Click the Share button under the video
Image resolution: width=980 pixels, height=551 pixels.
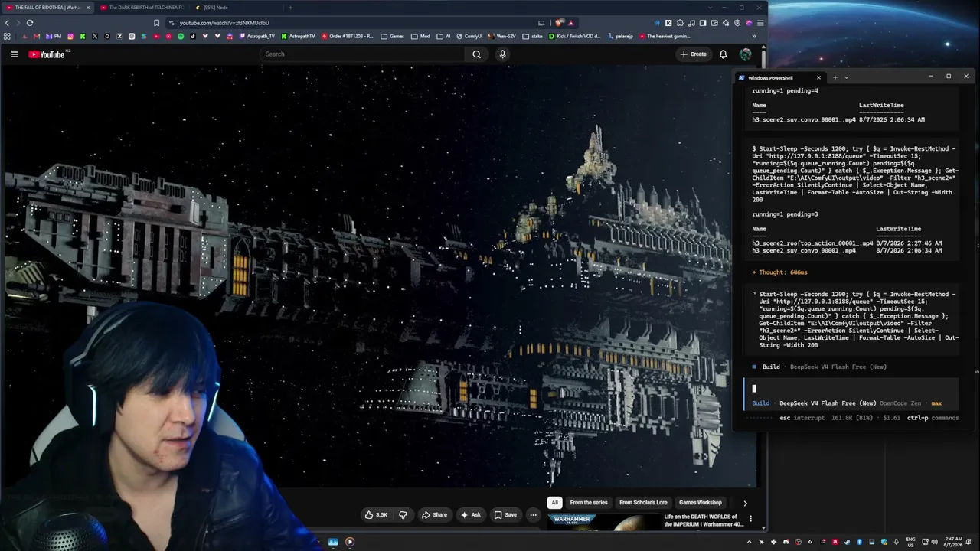coord(434,515)
